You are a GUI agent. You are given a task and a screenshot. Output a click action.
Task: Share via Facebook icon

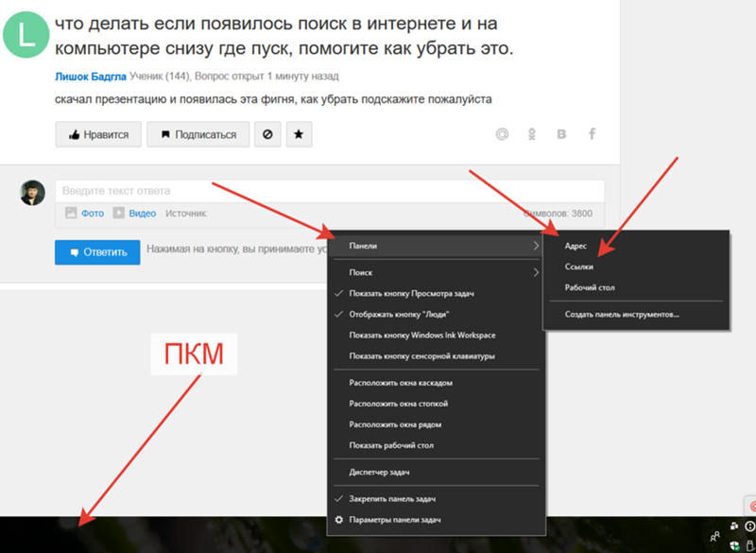tap(593, 134)
